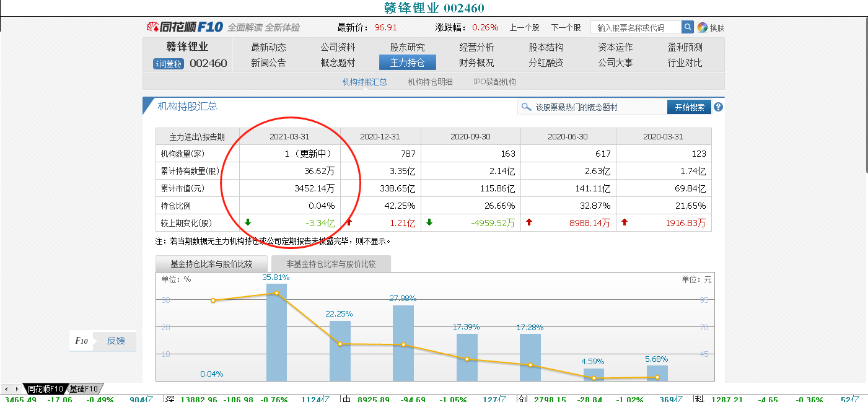Click the 2020-03-31 column header
This screenshot has height=402, width=868.
[x=663, y=137]
